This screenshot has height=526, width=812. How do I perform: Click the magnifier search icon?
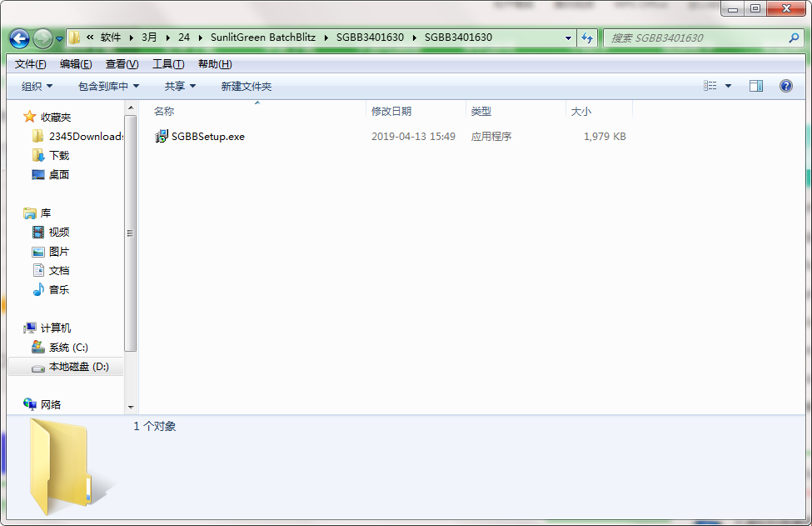pos(794,38)
